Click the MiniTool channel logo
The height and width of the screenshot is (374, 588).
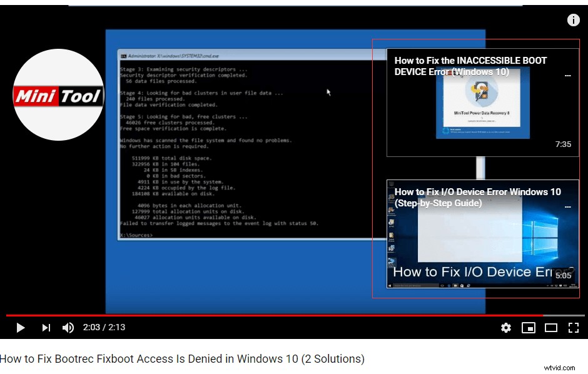(x=58, y=95)
